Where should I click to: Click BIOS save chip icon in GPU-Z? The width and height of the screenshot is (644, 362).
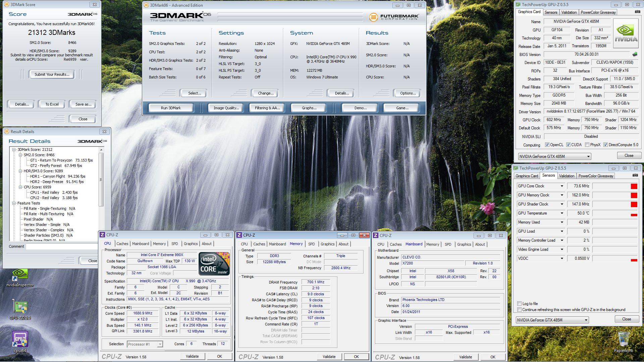click(x=635, y=54)
